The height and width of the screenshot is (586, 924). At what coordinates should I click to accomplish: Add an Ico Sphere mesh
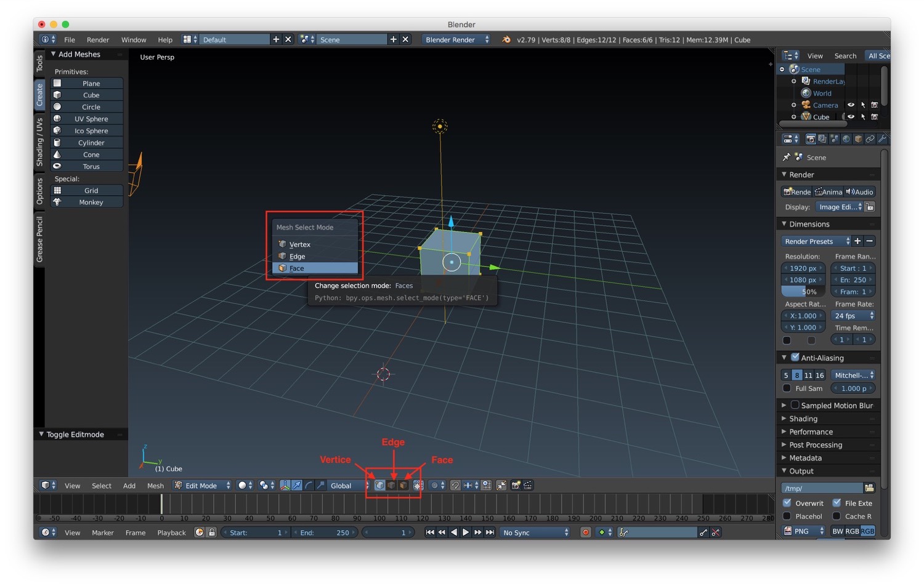(x=87, y=130)
